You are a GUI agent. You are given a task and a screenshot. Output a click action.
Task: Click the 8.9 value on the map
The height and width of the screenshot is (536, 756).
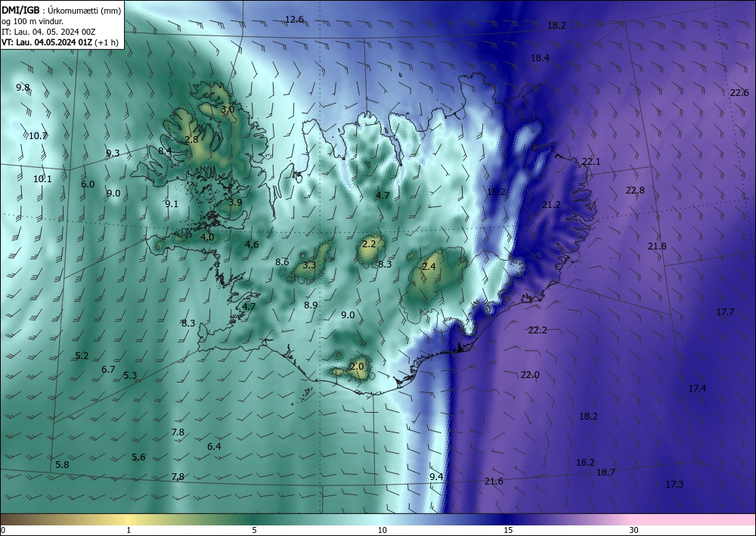click(311, 305)
